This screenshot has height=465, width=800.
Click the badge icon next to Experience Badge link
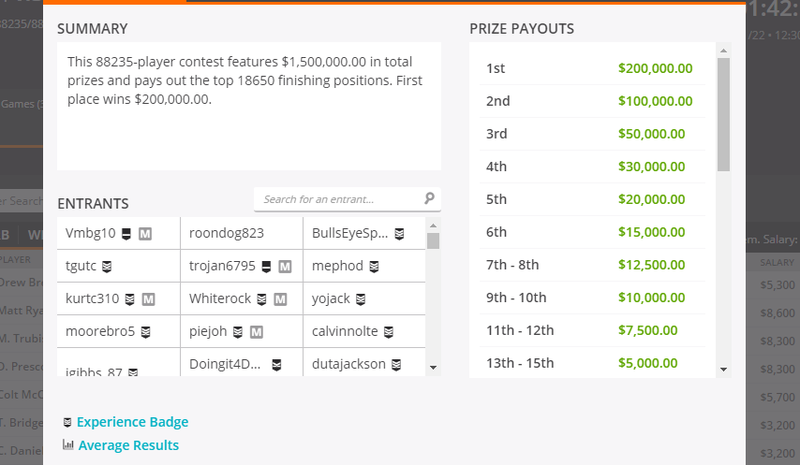(x=67, y=422)
